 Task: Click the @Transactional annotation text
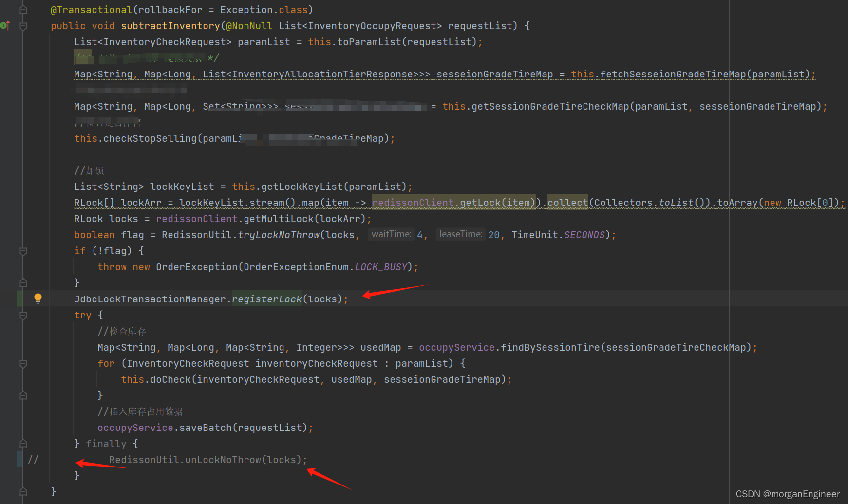pos(92,10)
